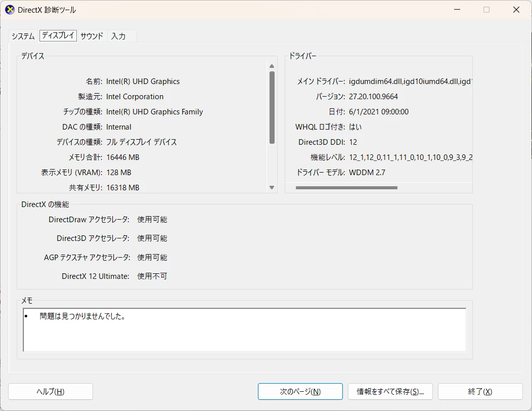532x411 pixels.
Task: Go to next page with 次のページ(N)
Action: point(300,392)
